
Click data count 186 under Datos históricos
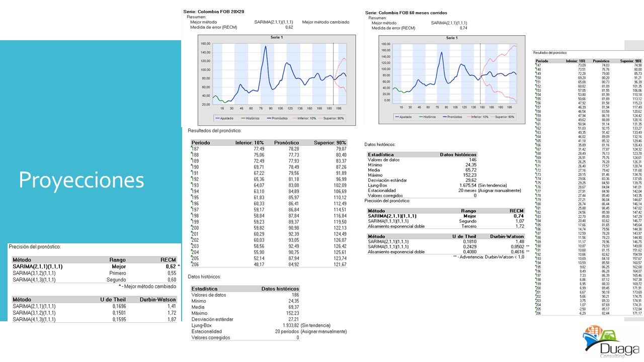295,295
